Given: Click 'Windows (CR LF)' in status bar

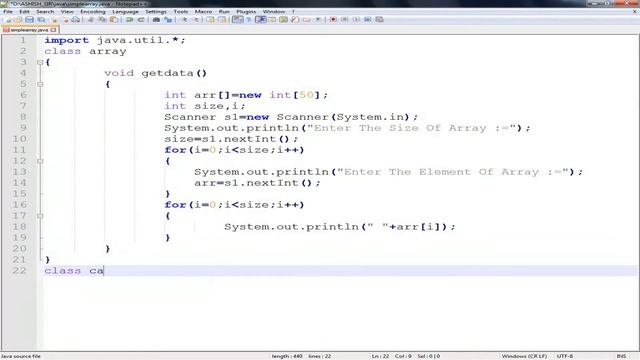Looking at the screenshot, I should click(x=524, y=356).
